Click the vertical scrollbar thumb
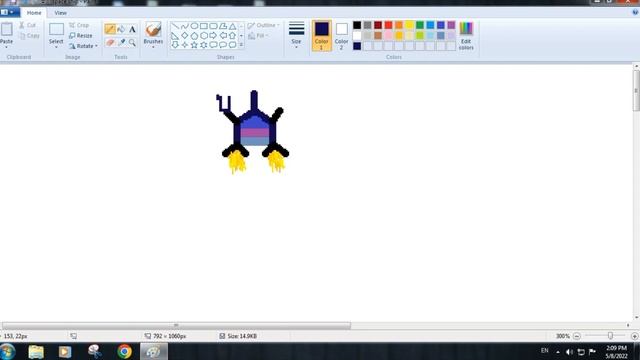This screenshot has width=640, height=360. (636, 91)
